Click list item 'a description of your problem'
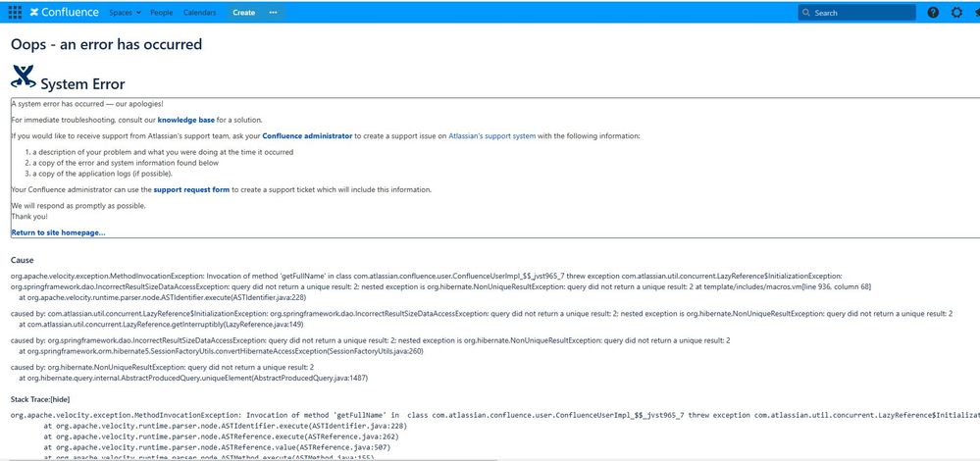 click(x=163, y=152)
